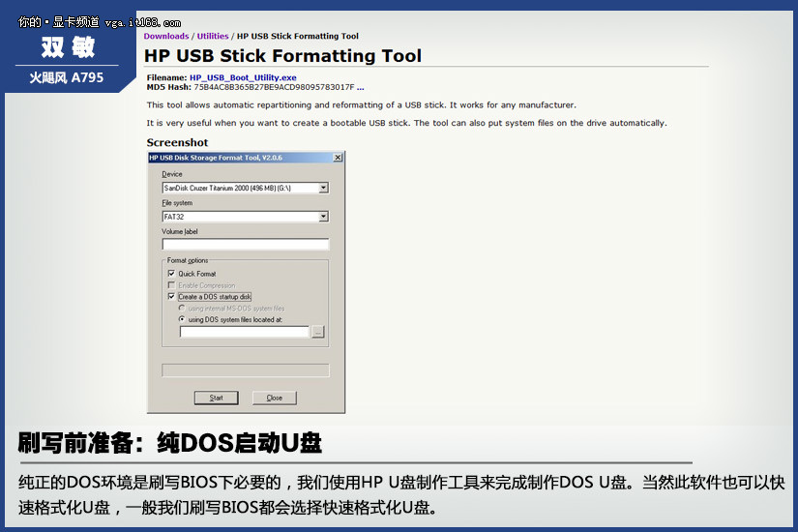The width and height of the screenshot is (798, 532).
Task: Open the Downloads breadcrumb link
Action: point(166,37)
